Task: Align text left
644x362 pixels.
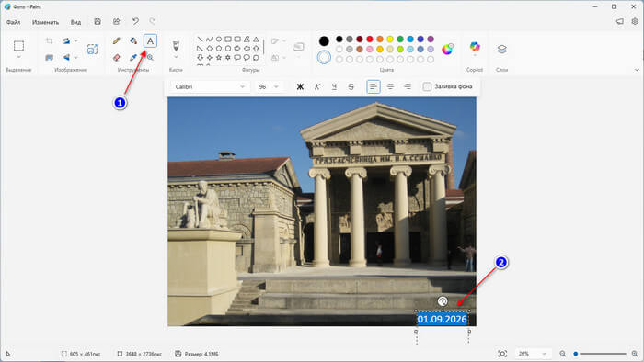Action: point(374,86)
